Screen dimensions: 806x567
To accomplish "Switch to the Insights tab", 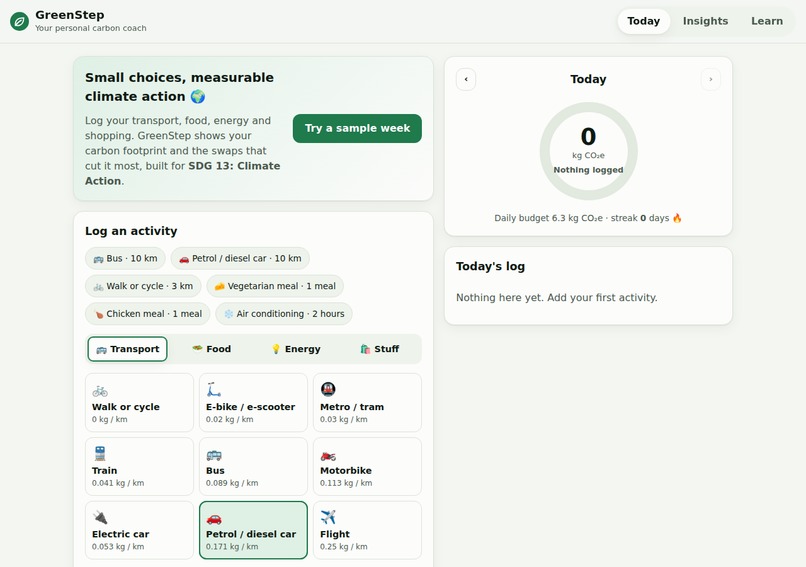I will pyautogui.click(x=705, y=21).
